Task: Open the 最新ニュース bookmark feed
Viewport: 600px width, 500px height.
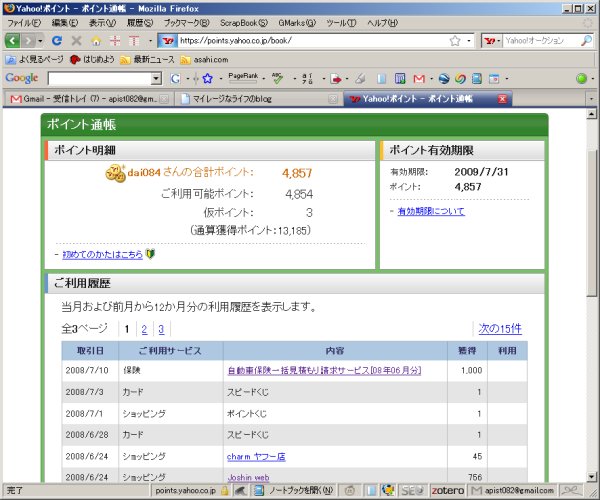Action: (x=147, y=60)
